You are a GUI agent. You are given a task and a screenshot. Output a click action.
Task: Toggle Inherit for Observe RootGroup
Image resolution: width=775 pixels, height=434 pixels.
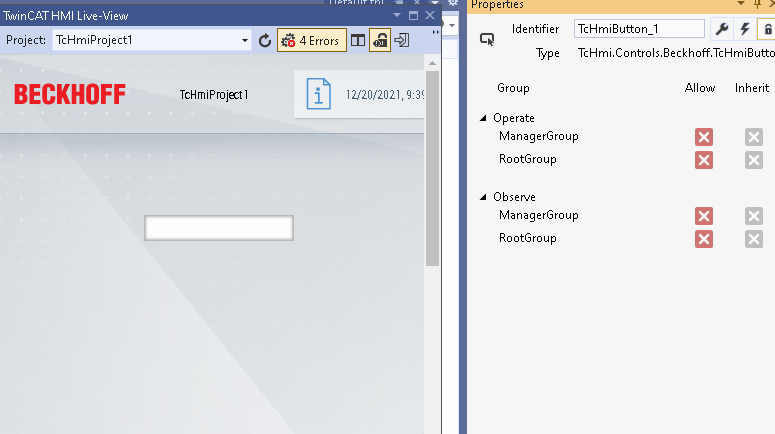click(x=754, y=239)
